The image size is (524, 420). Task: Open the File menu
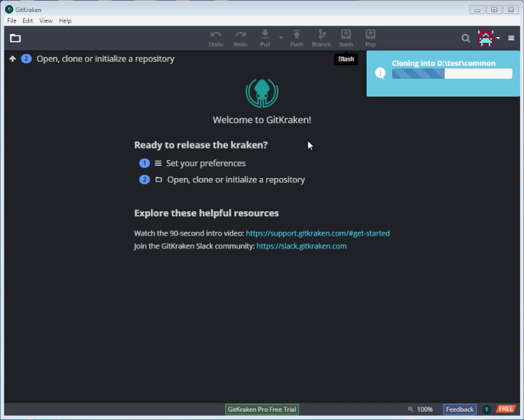[12, 20]
